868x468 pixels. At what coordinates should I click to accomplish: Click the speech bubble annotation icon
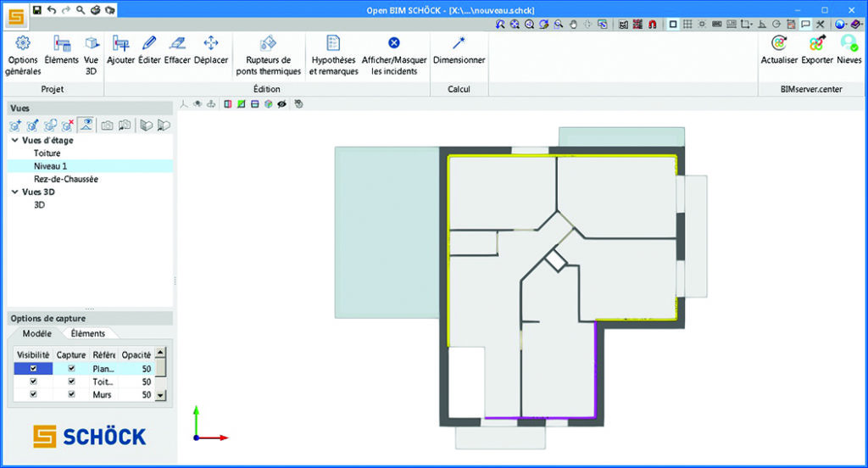click(806, 25)
